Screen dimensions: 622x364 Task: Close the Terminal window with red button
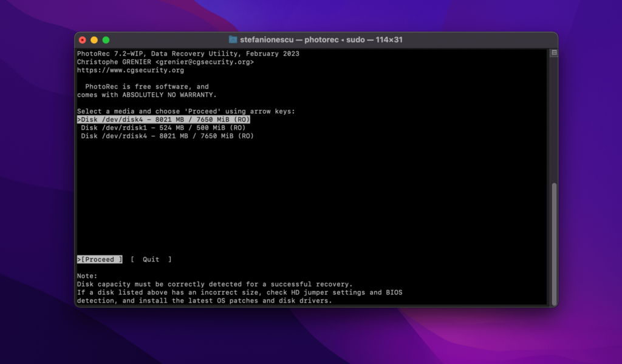[x=83, y=40]
